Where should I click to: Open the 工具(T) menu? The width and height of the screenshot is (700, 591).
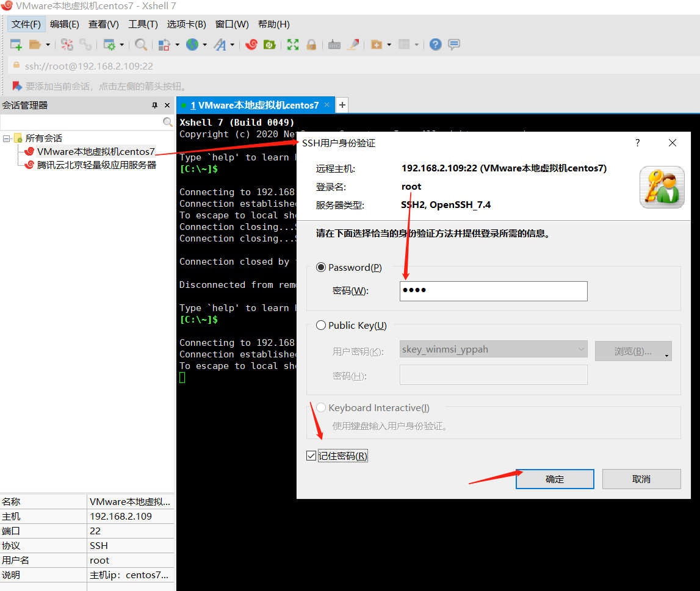pyautogui.click(x=143, y=24)
